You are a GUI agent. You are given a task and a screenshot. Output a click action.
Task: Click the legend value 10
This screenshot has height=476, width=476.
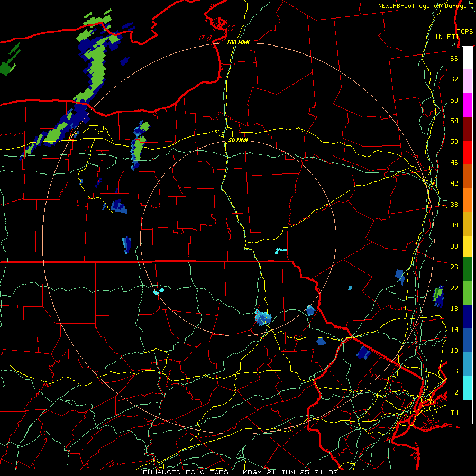(x=454, y=350)
